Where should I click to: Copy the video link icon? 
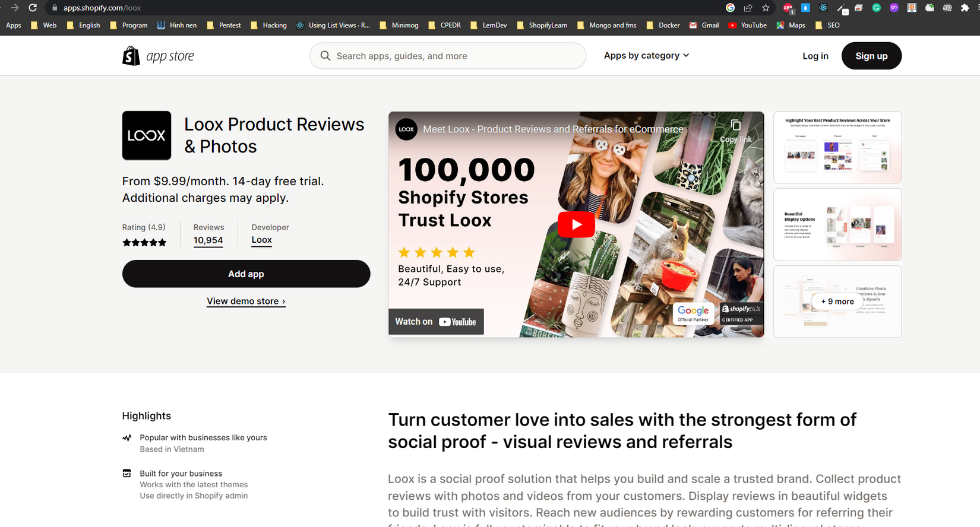coord(735,126)
